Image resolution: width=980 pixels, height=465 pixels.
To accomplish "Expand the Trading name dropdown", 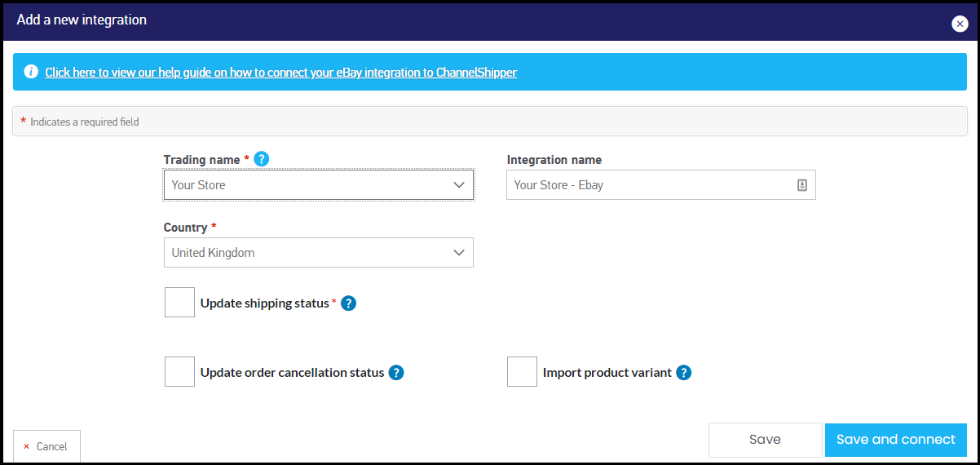I will click(318, 185).
